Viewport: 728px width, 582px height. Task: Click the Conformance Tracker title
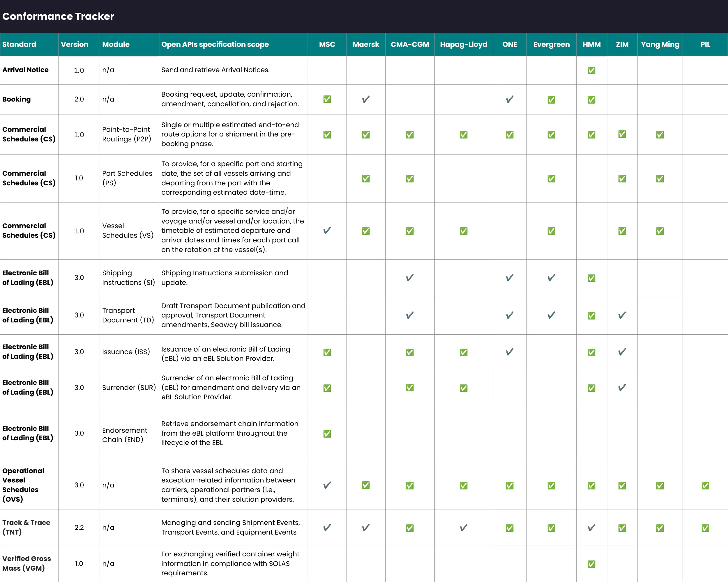click(58, 16)
